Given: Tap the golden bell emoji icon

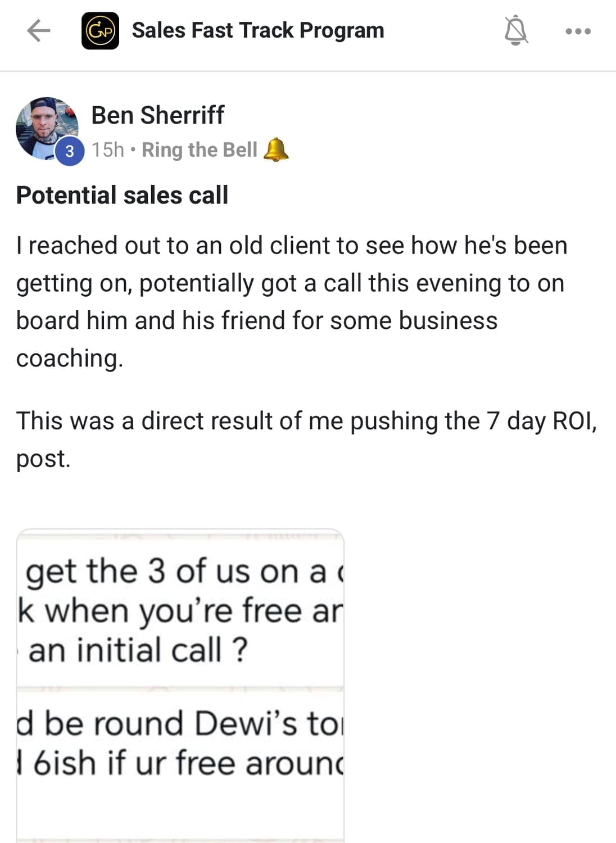Looking at the screenshot, I should point(275,150).
